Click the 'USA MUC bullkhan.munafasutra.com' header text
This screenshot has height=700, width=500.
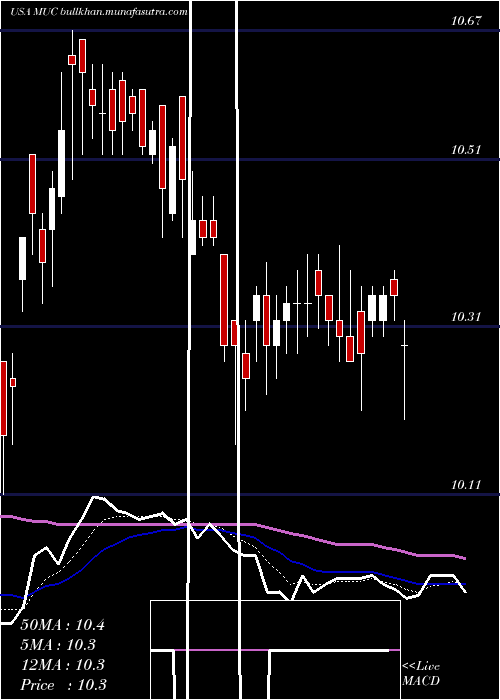coord(99,12)
